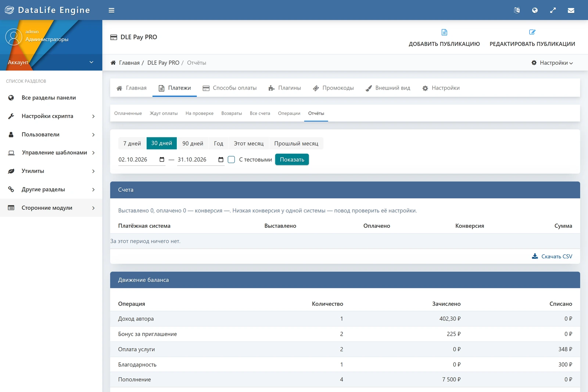This screenshot has width=588, height=392.
Task: Open start date calendar picker icon
Action: tap(162, 159)
